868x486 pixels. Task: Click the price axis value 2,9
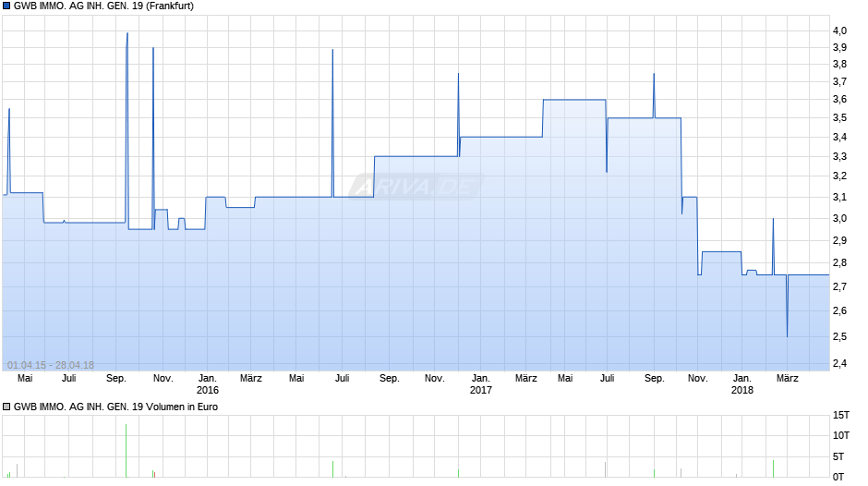[839, 240]
